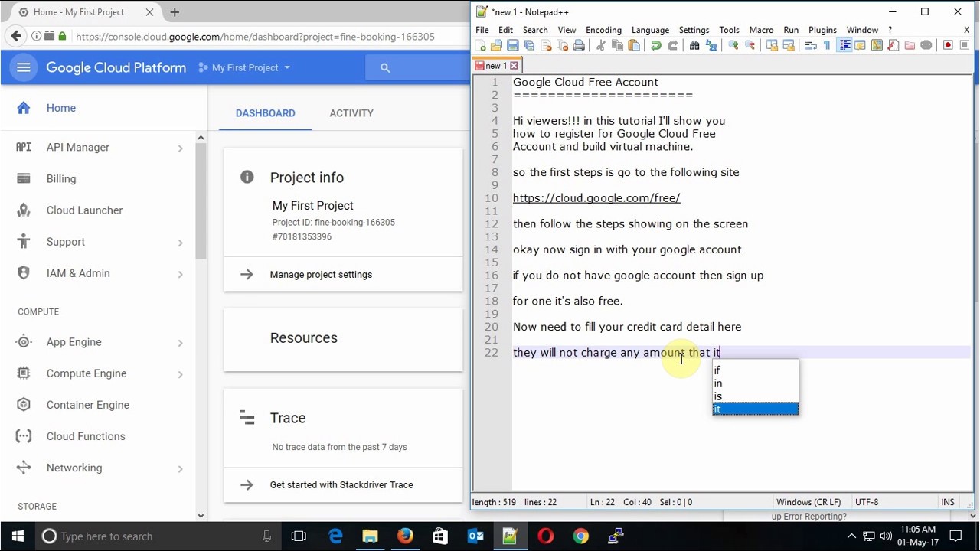Click the Start Recording macro red dot
Screen dimensions: 980x551
948,46
